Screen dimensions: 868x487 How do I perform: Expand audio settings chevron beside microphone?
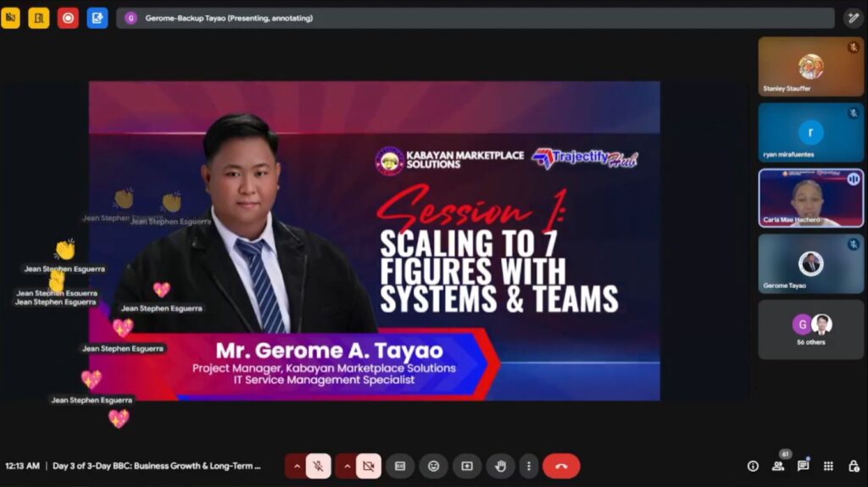(297, 466)
